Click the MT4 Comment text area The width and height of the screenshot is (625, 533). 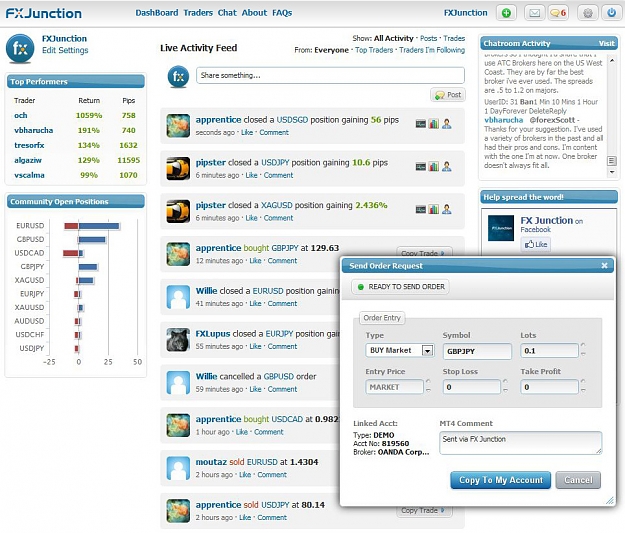point(521,443)
